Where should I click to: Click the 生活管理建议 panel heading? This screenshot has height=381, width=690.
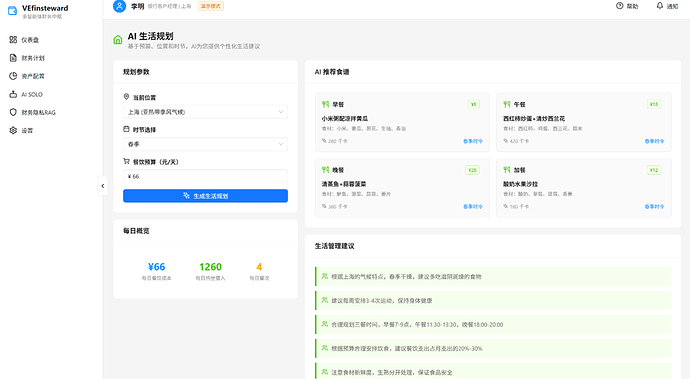334,246
